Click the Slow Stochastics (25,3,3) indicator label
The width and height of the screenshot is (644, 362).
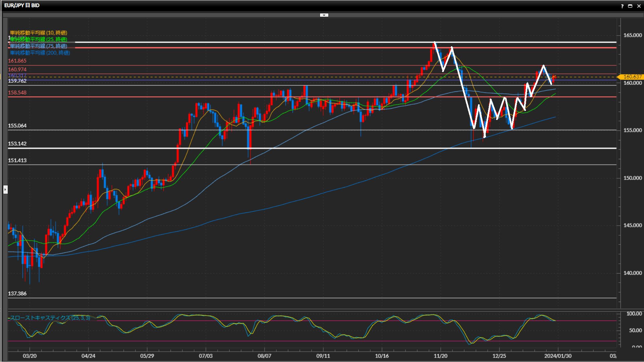tap(50, 318)
